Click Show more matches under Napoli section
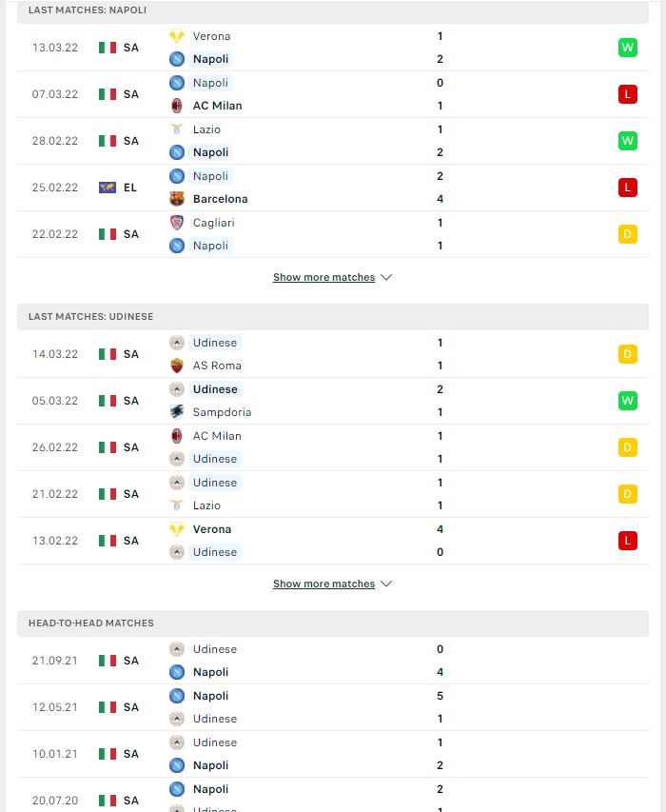Screen dimensions: 666x812 [323, 277]
